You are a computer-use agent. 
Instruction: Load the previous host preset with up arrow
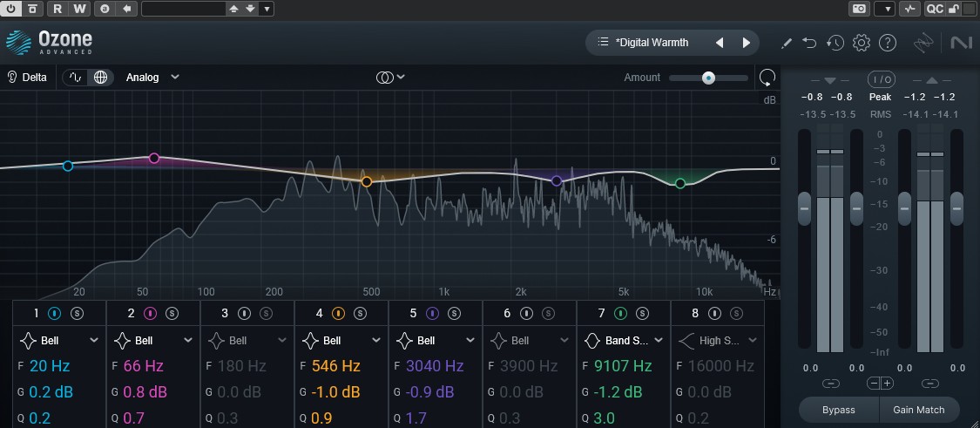pos(233,9)
